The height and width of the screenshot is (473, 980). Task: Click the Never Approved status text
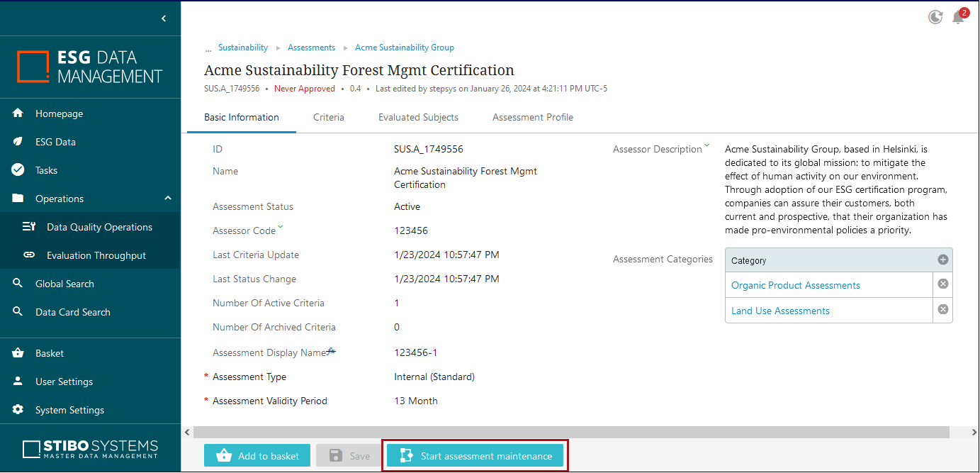(x=305, y=89)
